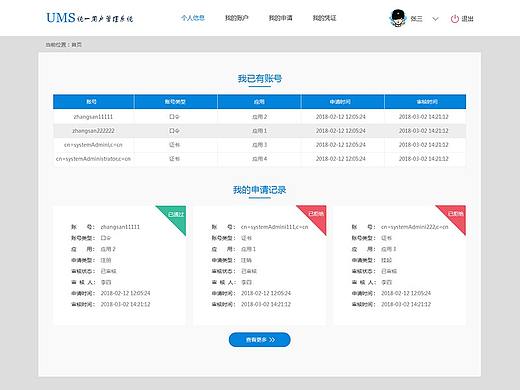This screenshot has width=520, height=390.
Task: Select table cell cn=systemAdmini,c=cn
Action: pos(93,145)
